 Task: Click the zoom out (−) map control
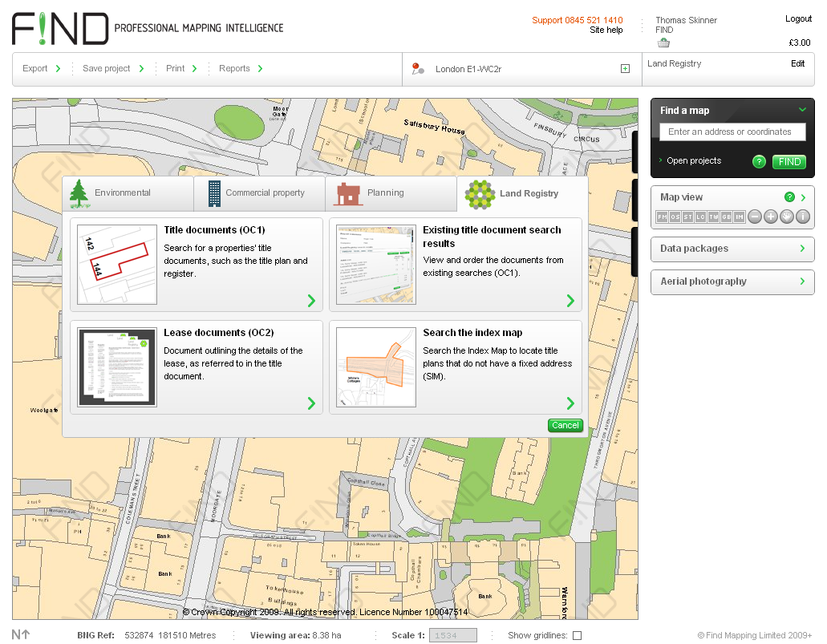[x=755, y=217]
